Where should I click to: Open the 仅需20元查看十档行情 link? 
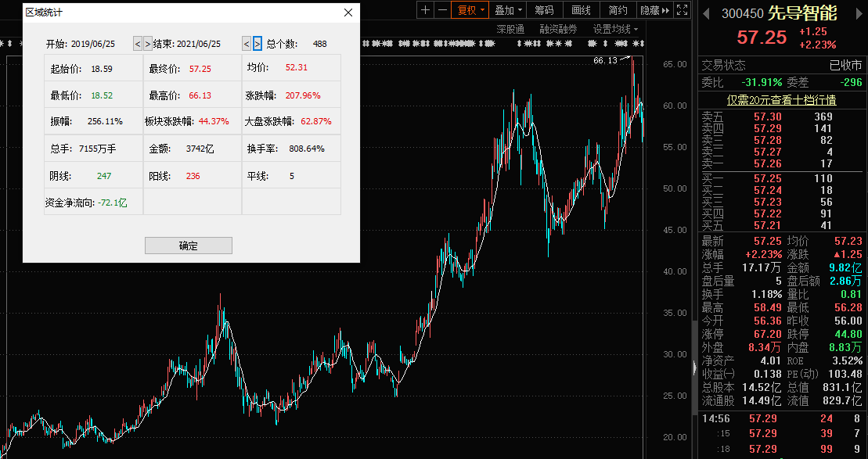tap(781, 100)
